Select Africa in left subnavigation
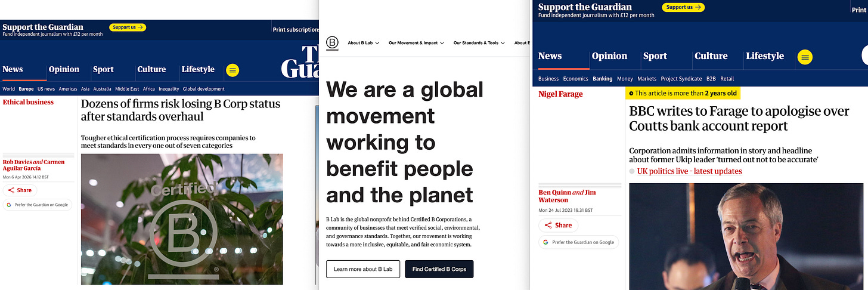This screenshot has width=868, height=290. (x=149, y=89)
